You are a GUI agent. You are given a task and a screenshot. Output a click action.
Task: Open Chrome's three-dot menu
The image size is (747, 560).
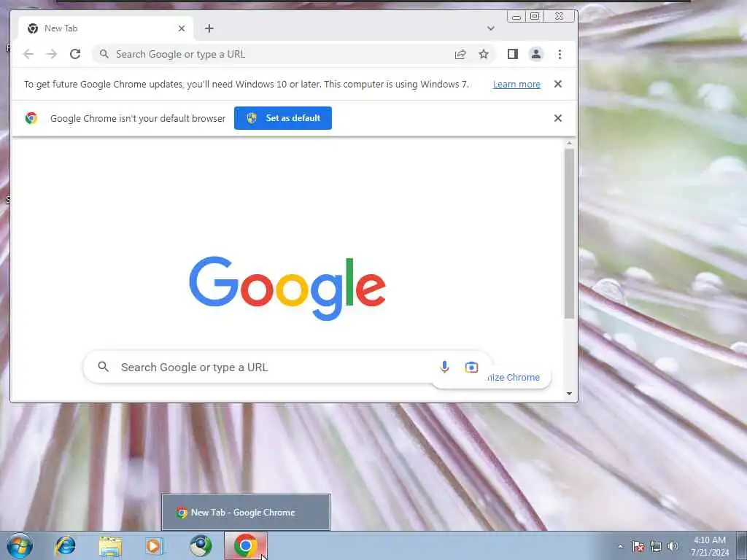point(560,54)
